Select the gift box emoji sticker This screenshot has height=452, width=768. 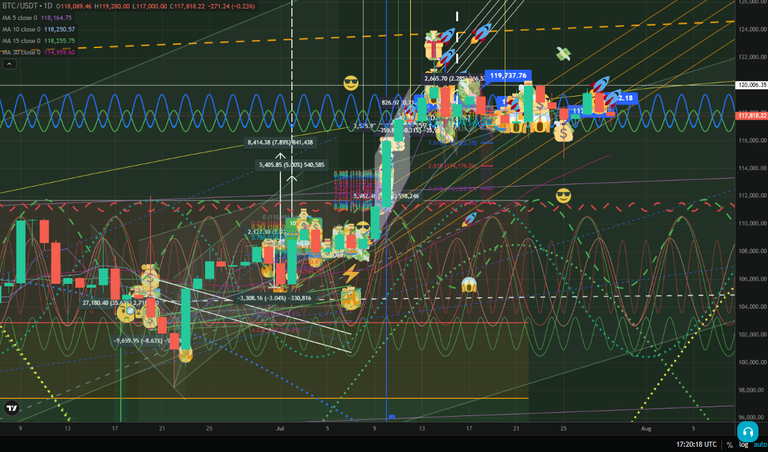pyautogui.click(x=432, y=45)
